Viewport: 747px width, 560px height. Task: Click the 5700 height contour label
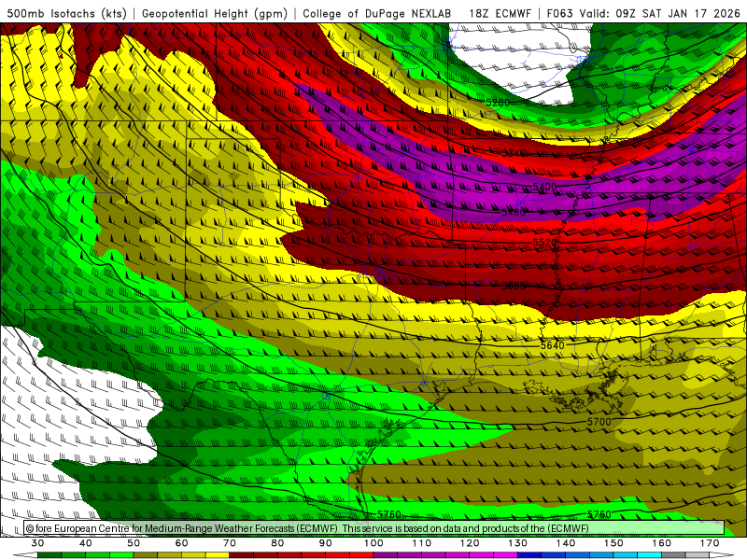599,422
